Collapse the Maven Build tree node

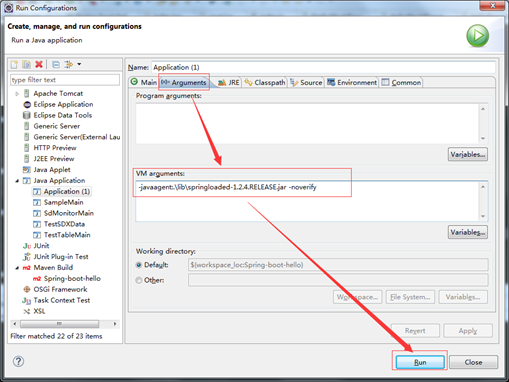[17, 268]
